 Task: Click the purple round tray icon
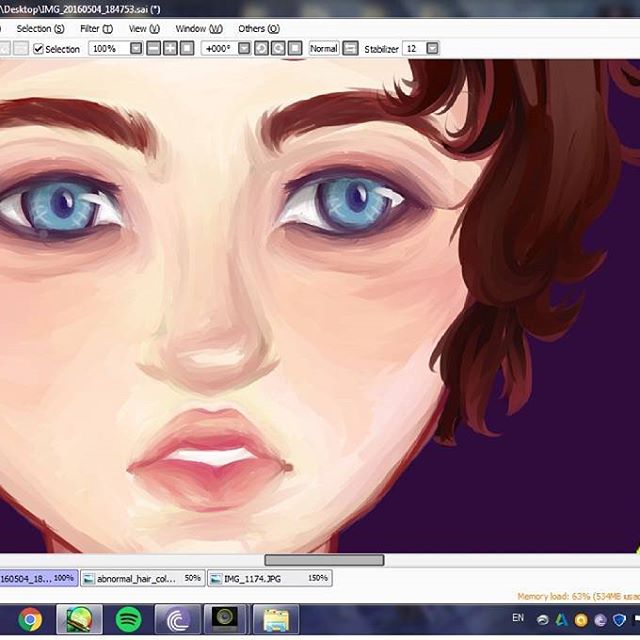pyautogui.click(x=600, y=620)
